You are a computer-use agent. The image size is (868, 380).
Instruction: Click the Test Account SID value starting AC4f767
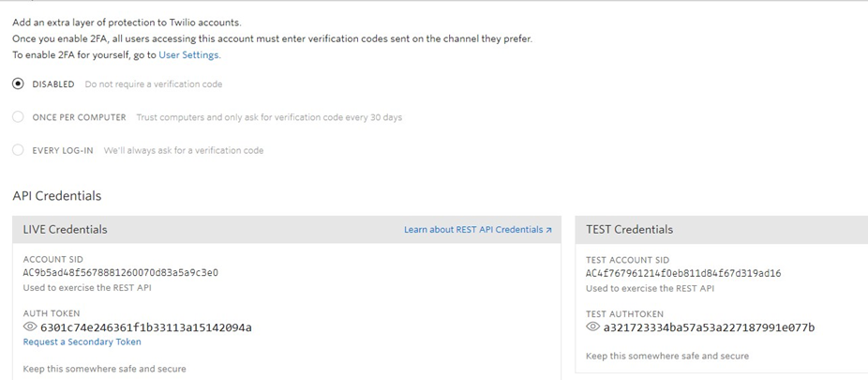point(683,273)
